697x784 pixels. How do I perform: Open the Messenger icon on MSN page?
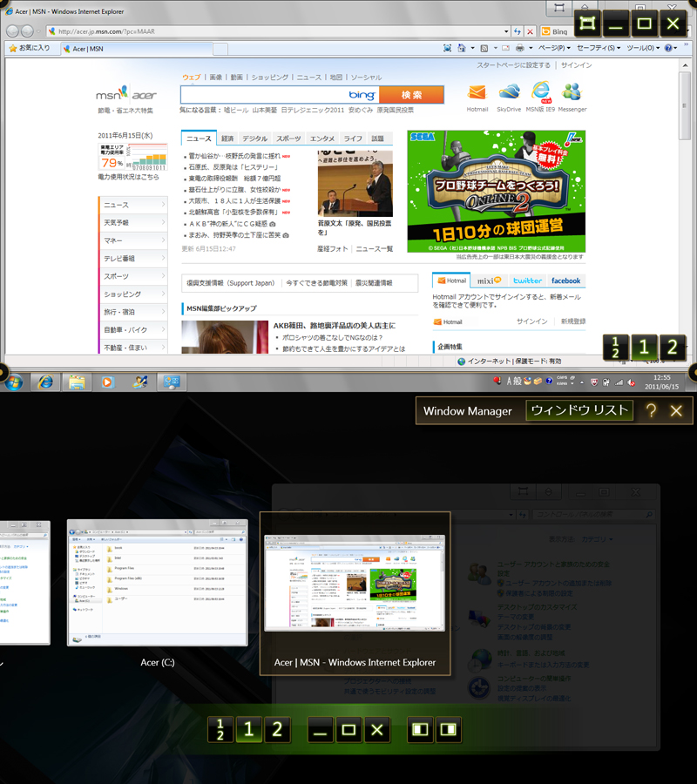coord(572,92)
